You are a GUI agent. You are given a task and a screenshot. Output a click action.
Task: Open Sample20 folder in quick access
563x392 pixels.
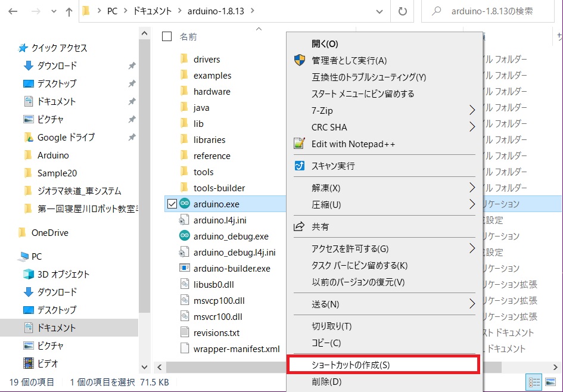57,173
